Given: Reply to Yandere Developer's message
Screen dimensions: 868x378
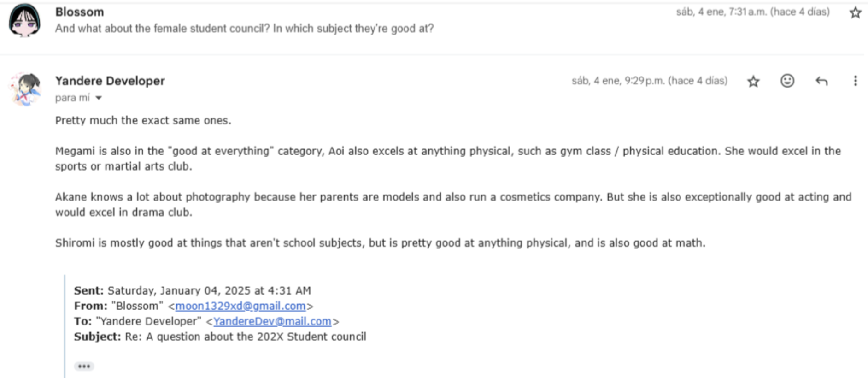Looking at the screenshot, I should coord(821,81).
